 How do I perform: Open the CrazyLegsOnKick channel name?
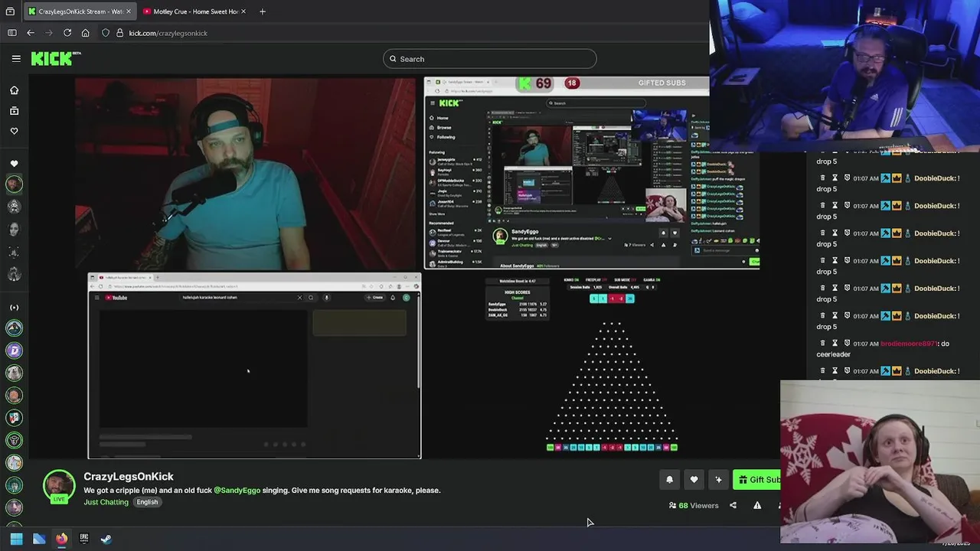point(129,476)
